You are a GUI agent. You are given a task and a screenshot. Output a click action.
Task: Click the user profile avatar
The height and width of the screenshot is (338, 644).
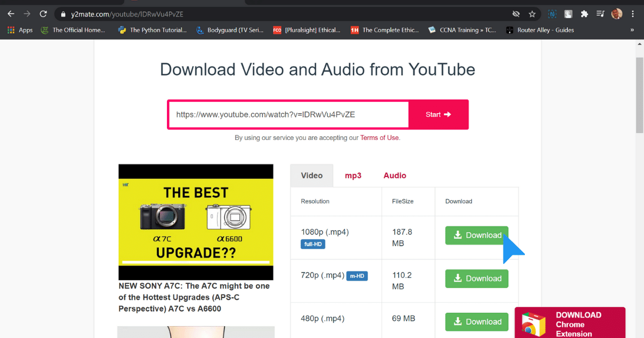(x=617, y=14)
